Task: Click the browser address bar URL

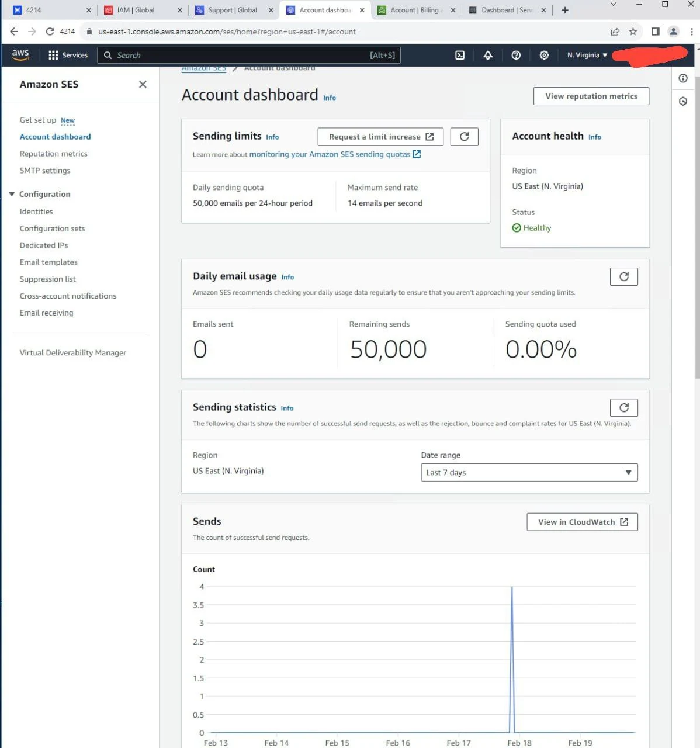Action: [227, 32]
